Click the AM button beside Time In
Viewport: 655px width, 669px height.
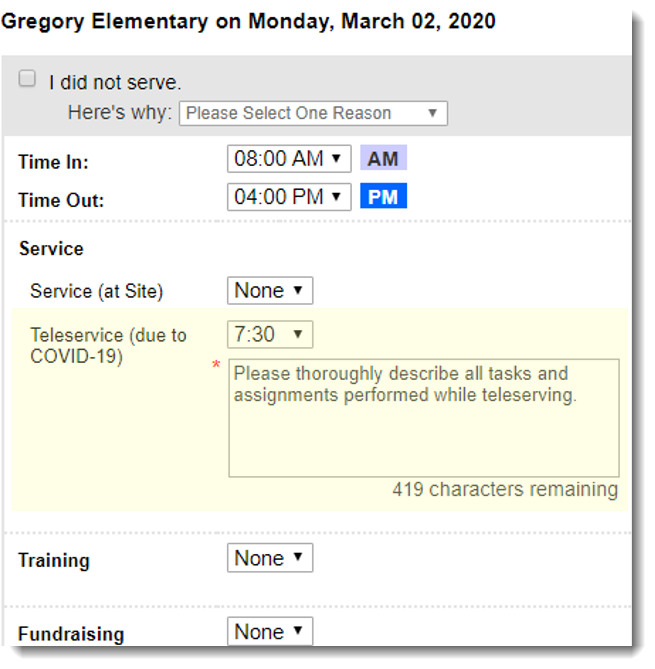pyautogui.click(x=383, y=159)
